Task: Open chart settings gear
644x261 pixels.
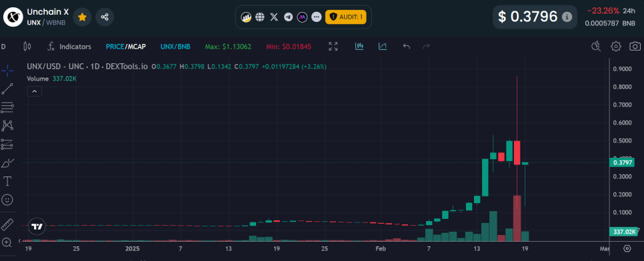Action: pyautogui.click(x=615, y=47)
